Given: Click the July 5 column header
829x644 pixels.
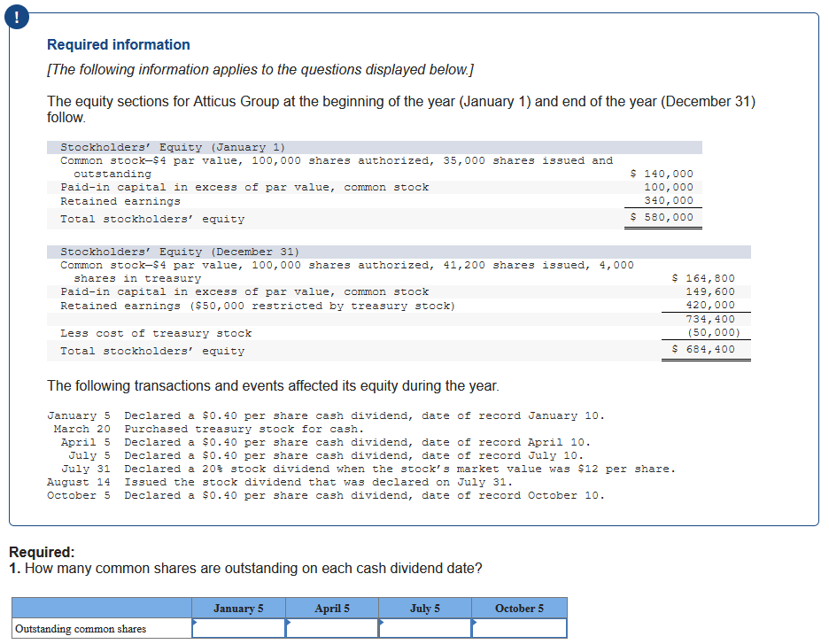Looking at the screenshot, I should pos(425,608).
